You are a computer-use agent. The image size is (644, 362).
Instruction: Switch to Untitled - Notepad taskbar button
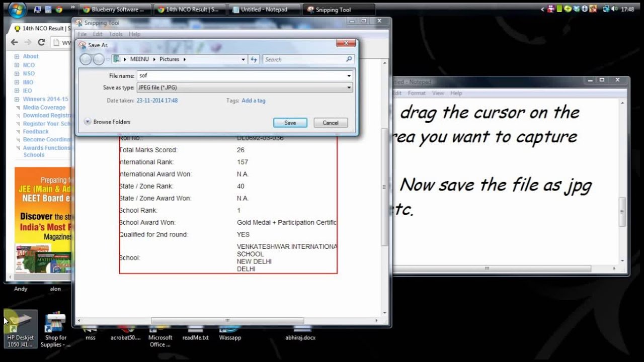[264, 10]
